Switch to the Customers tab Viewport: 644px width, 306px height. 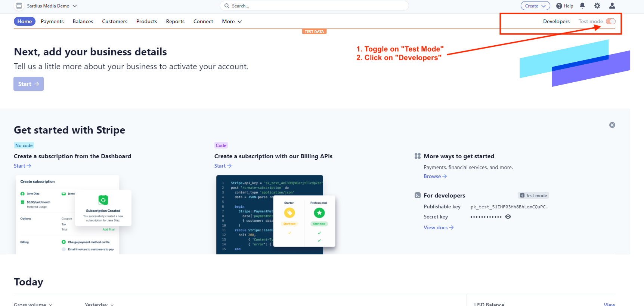click(x=115, y=21)
